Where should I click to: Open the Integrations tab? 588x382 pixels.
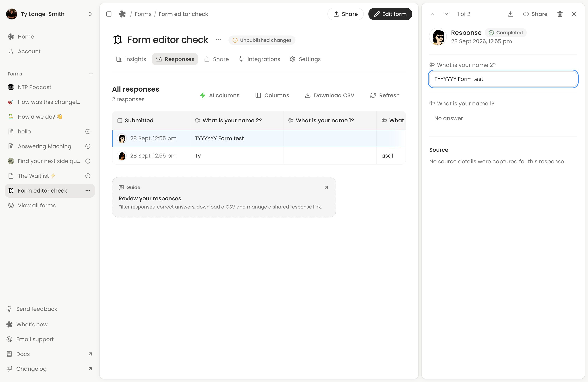tap(259, 59)
